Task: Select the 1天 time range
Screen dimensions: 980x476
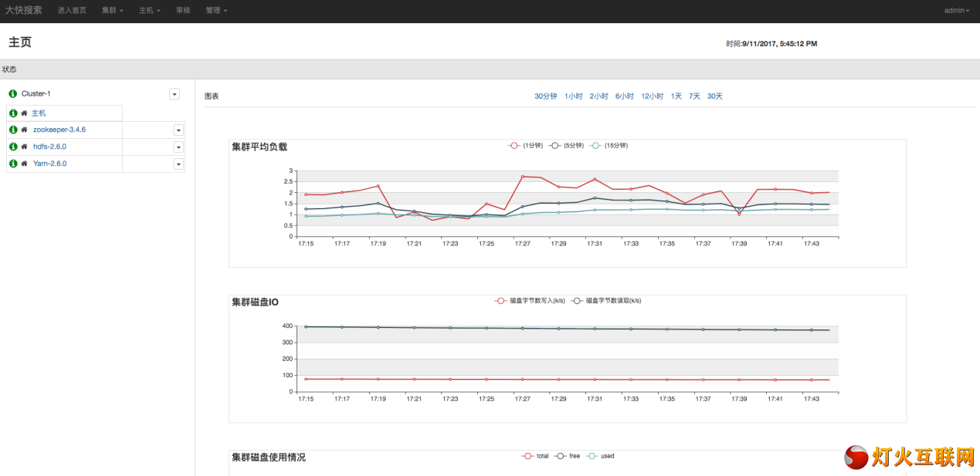Action: click(x=677, y=96)
